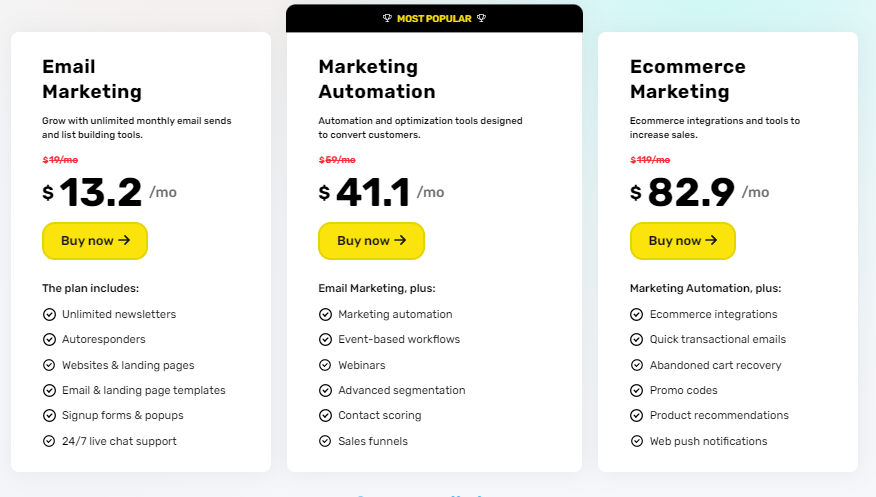Click checkmark icon beside Sales funnels
Viewport: 876px width, 497px height.
[325, 441]
